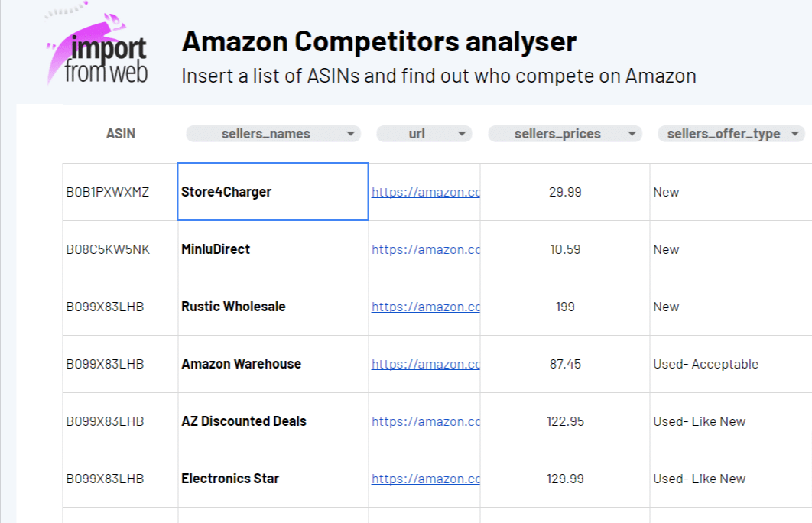This screenshot has height=523, width=812.
Task: Follow the Rustic Wholesale Amazon link
Action: point(426,307)
